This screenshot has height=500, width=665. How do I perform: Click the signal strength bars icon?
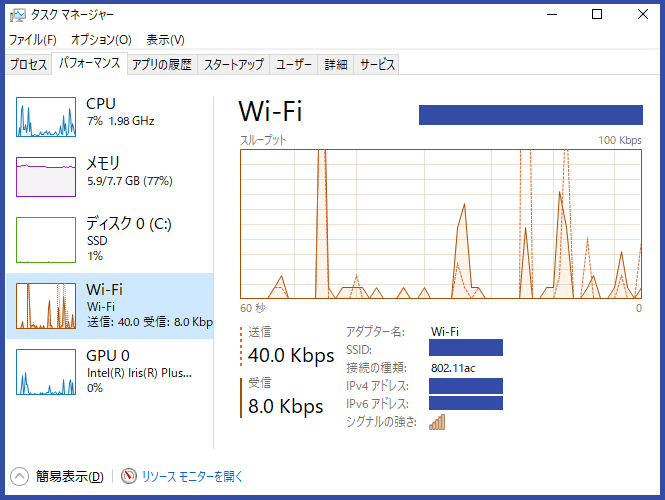(x=437, y=422)
